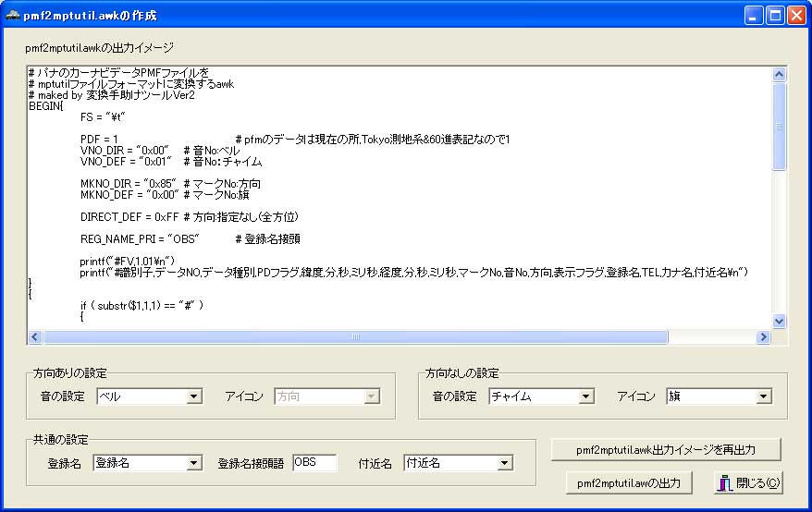Click the if ( substr($1,1,1) == "#" ) line
The width and height of the screenshot is (812, 512).
click(141, 305)
